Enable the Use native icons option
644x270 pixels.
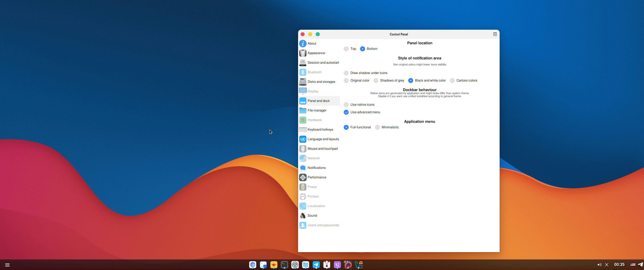(346, 105)
